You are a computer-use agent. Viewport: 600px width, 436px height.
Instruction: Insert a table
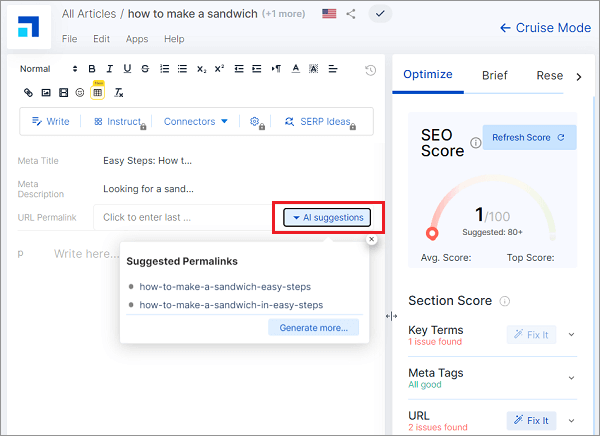[98, 92]
